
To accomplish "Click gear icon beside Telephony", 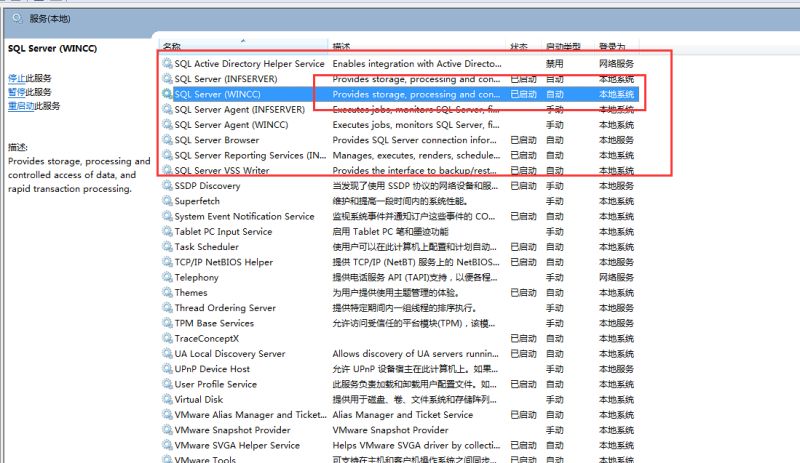I will (167, 277).
